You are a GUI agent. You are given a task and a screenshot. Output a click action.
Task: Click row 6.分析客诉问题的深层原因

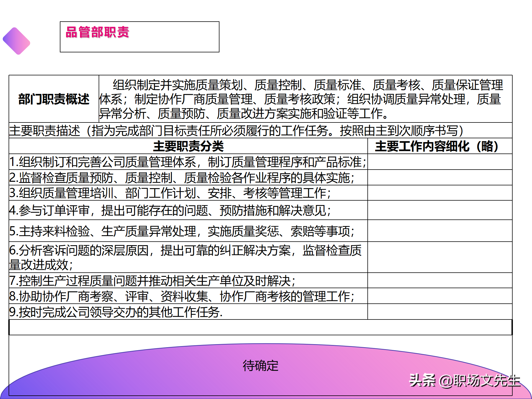coord(188,257)
